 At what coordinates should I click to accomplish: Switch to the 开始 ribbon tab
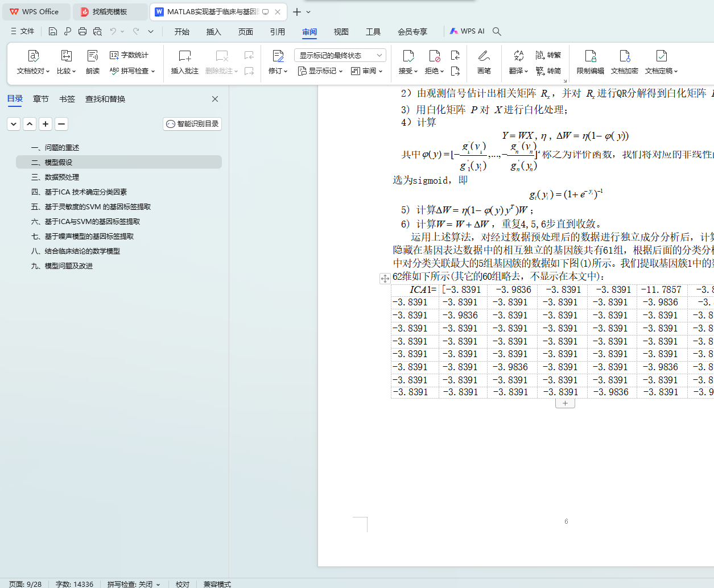tap(182, 32)
